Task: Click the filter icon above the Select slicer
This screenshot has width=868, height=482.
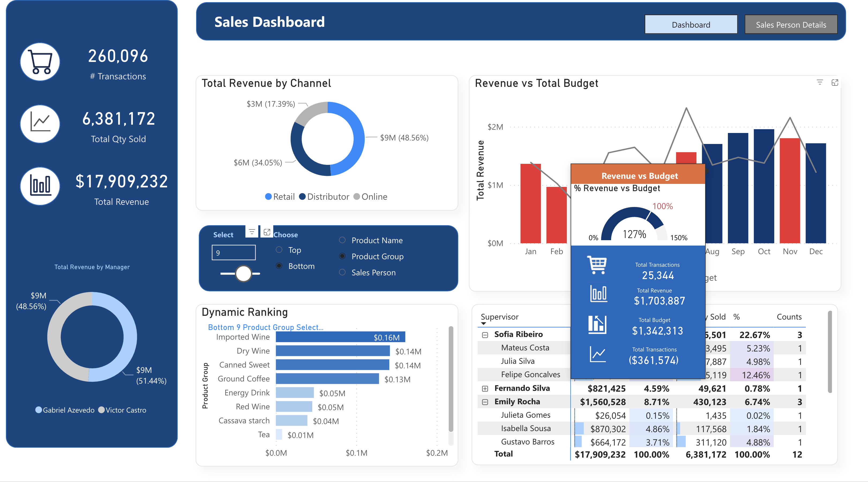Action: coord(252,232)
